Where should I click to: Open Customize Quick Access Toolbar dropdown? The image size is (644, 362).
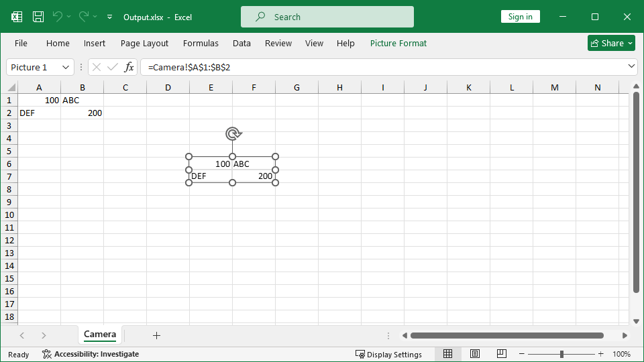coord(109,17)
